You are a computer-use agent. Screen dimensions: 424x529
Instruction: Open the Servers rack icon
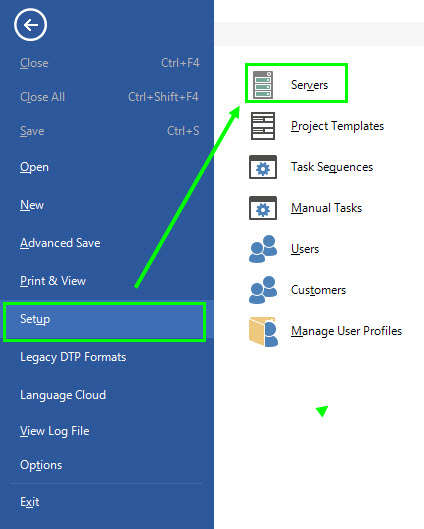[x=263, y=84]
